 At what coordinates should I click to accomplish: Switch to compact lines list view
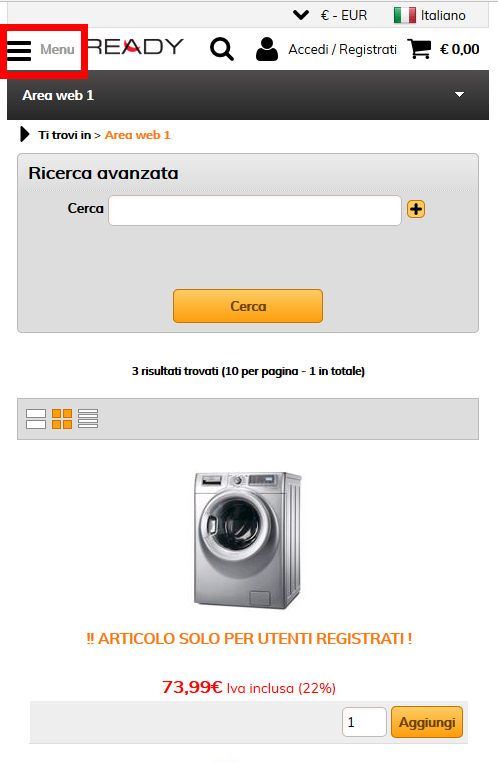tap(88, 418)
